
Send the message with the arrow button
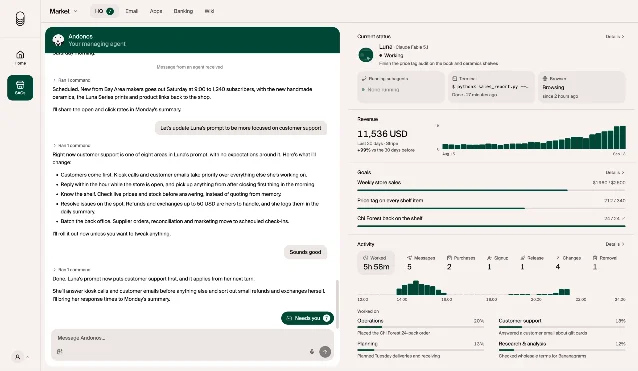(x=325, y=351)
